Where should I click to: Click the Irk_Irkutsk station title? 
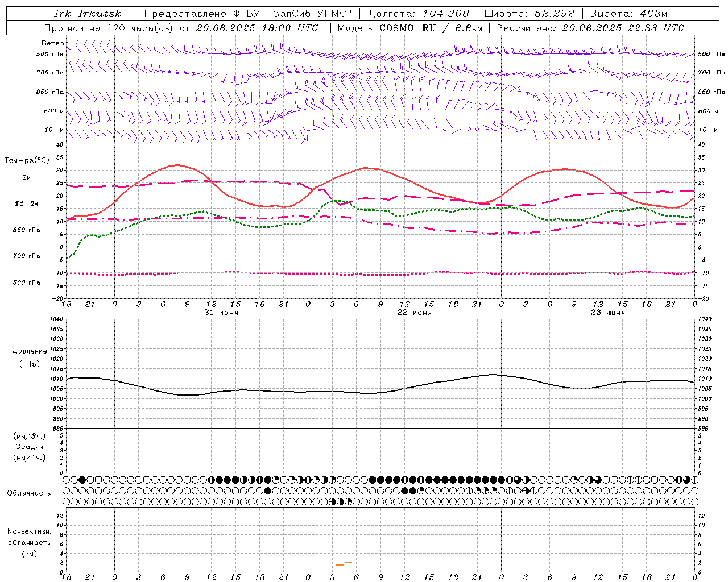(88, 14)
